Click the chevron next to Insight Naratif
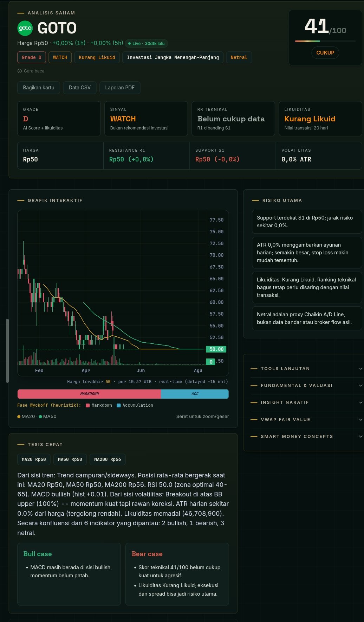 360,402
